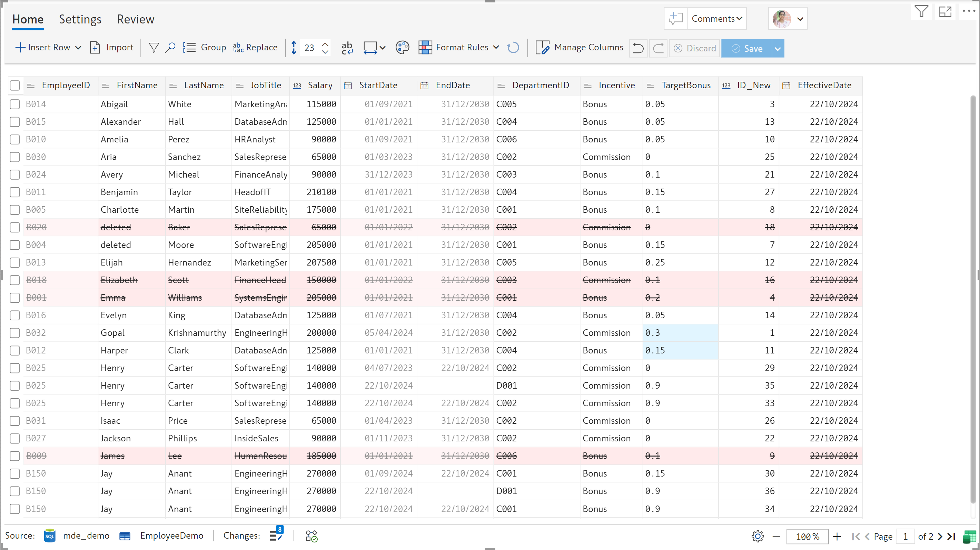Image resolution: width=980 pixels, height=550 pixels.
Task: Expand the Insert Row dropdown arrow
Action: tap(78, 48)
